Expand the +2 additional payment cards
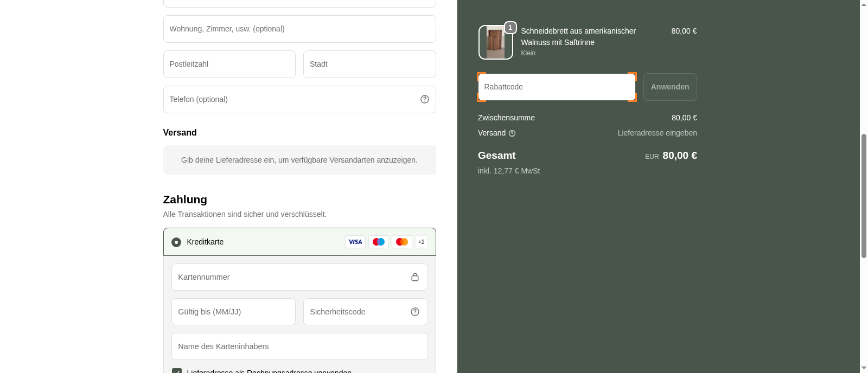This screenshot has height=373, width=868. pos(422,242)
